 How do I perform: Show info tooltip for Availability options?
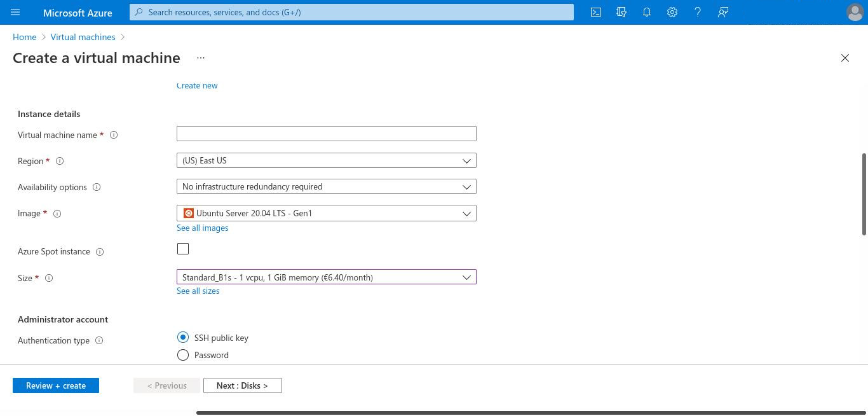pos(97,187)
